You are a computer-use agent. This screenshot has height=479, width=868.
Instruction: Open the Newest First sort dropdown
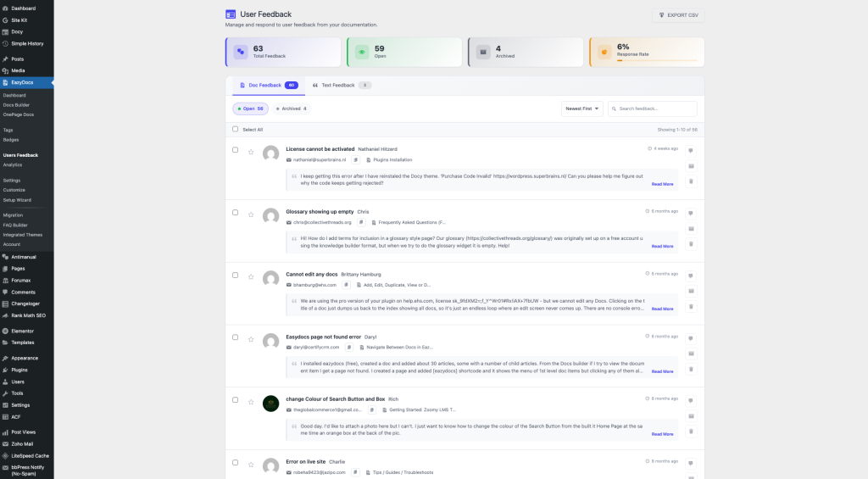[x=581, y=109]
